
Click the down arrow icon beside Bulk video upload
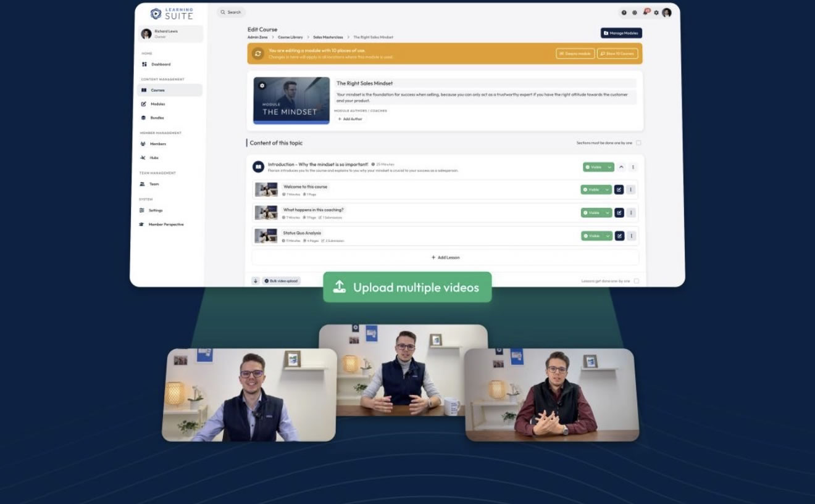tap(256, 281)
